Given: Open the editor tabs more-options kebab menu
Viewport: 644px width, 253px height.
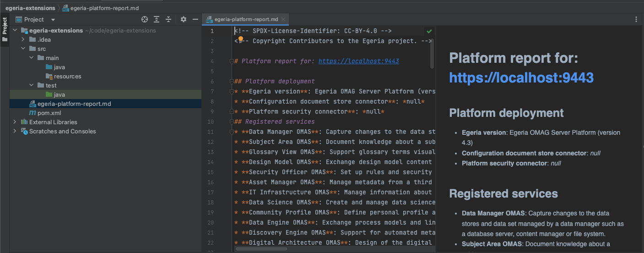Looking at the screenshot, I should point(636,19).
